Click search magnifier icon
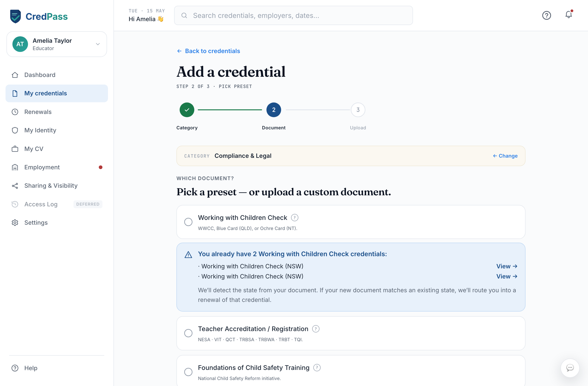The image size is (588, 386). click(184, 15)
